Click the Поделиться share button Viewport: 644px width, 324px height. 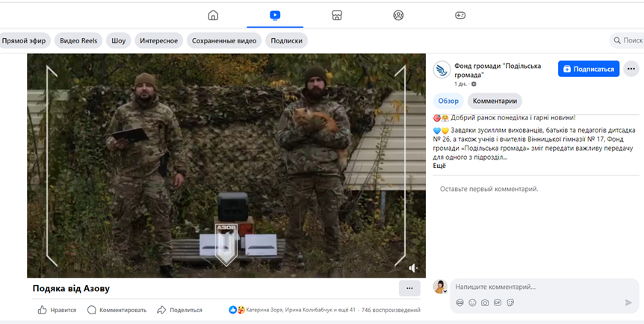[179, 310]
